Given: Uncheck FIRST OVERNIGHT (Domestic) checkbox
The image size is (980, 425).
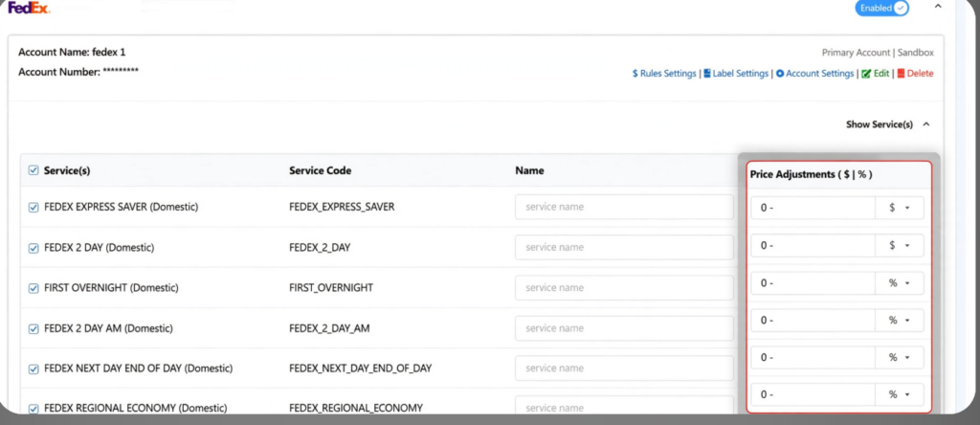Looking at the screenshot, I should click(x=33, y=288).
